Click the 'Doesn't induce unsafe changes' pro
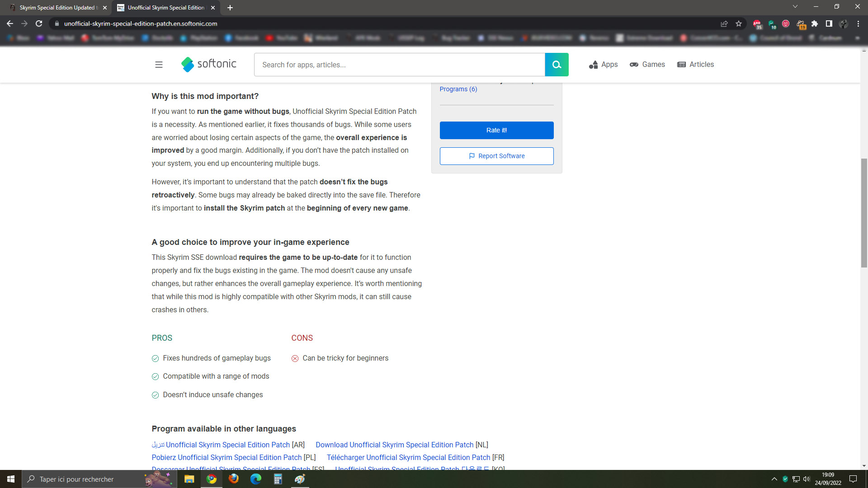 point(212,395)
